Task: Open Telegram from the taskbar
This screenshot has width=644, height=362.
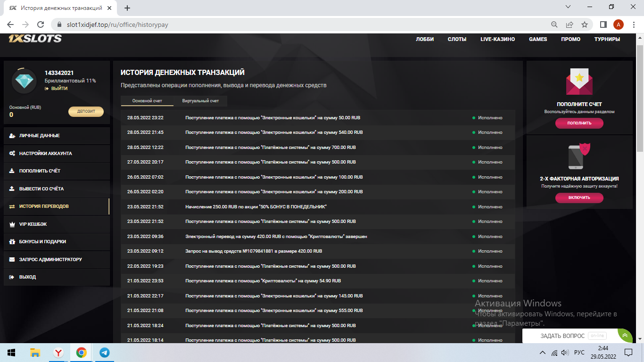Action: click(x=104, y=353)
